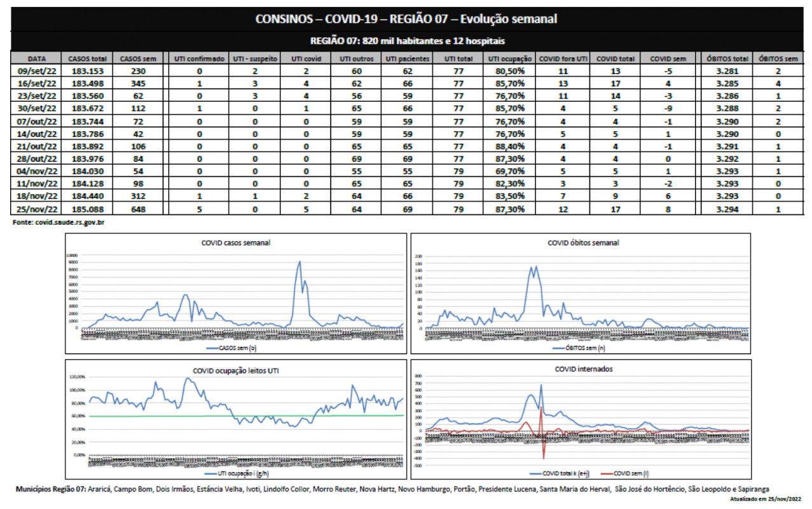Image resolution: width=812 pixels, height=509 pixels.
Task: Select the total deaths value "3.291"
Action: [x=727, y=146]
